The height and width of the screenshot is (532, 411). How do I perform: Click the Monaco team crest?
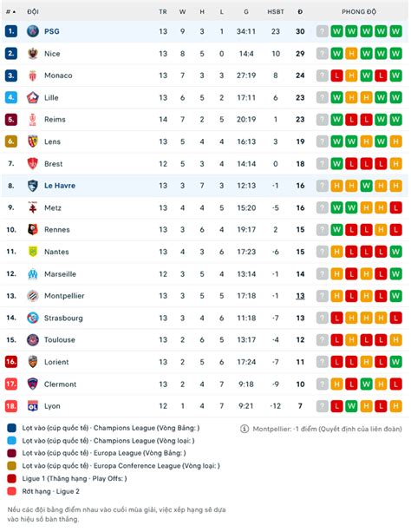coord(33,76)
